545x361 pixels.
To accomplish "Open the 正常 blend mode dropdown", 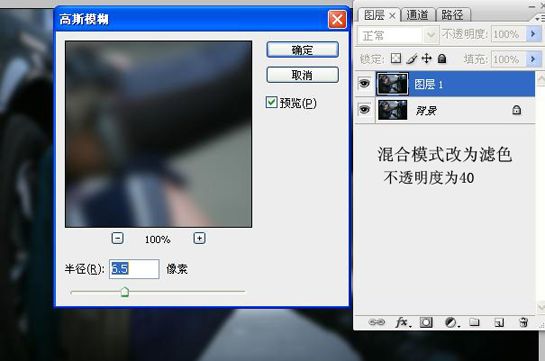I will click(x=431, y=35).
